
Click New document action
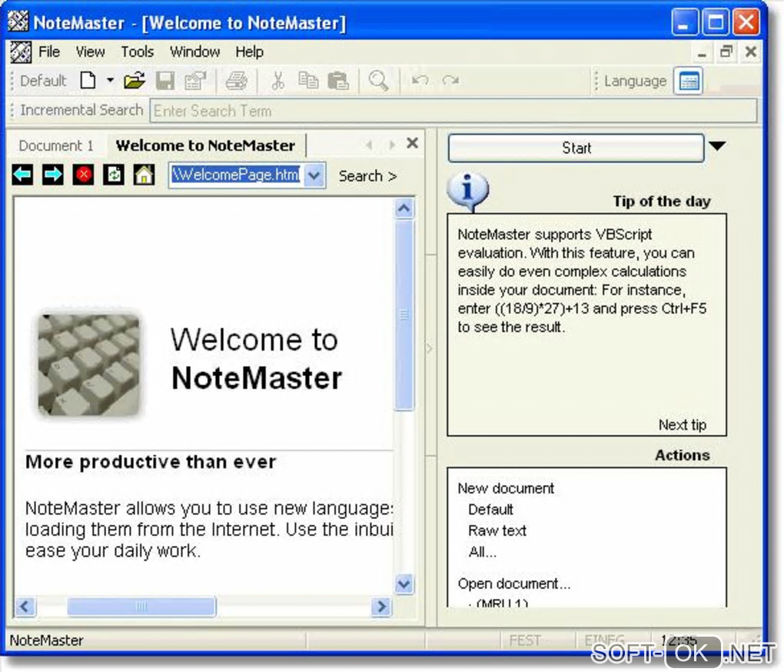coord(506,488)
